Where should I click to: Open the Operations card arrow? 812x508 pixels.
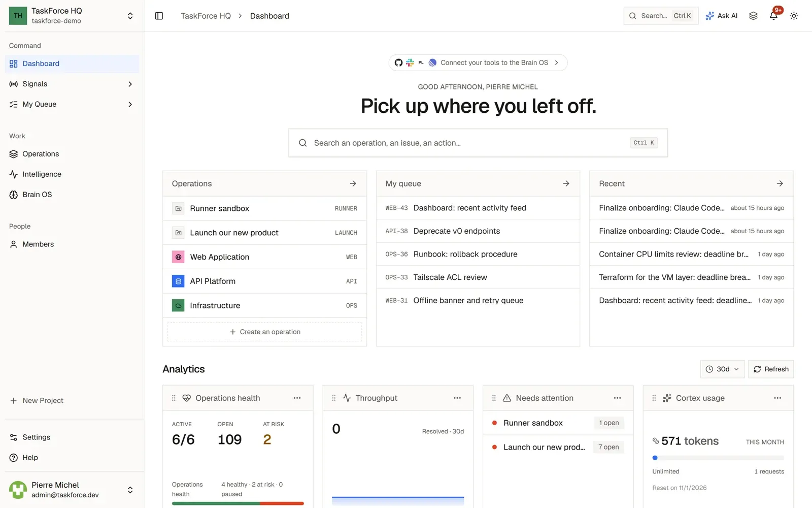coord(353,183)
